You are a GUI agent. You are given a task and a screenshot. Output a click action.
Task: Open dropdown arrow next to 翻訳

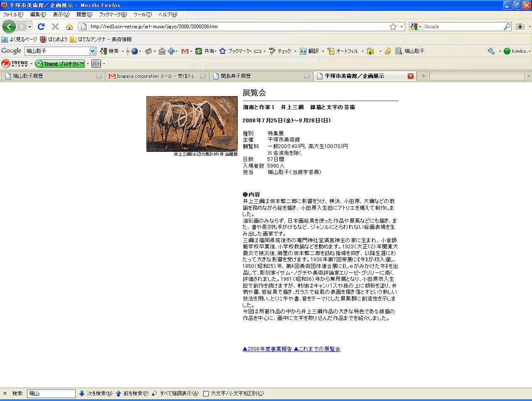click(323, 51)
